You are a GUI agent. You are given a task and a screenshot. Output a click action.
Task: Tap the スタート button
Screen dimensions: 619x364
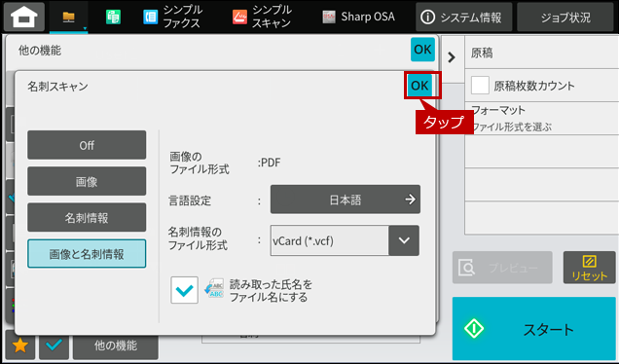(x=533, y=328)
